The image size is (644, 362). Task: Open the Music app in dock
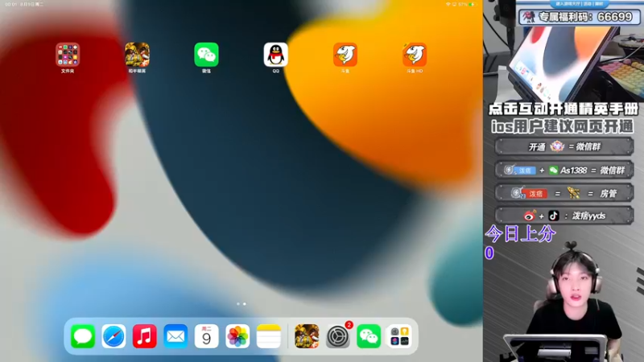pos(145,336)
